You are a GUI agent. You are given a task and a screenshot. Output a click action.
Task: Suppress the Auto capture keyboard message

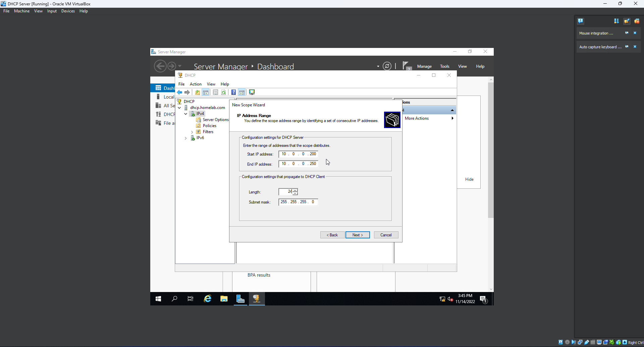click(x=627, y=47)
